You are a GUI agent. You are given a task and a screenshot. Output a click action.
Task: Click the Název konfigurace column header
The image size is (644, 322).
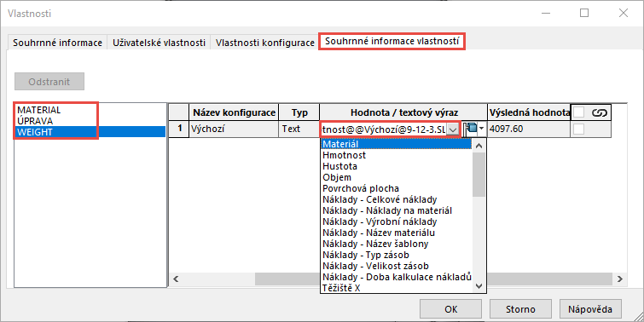pos(234,112)
